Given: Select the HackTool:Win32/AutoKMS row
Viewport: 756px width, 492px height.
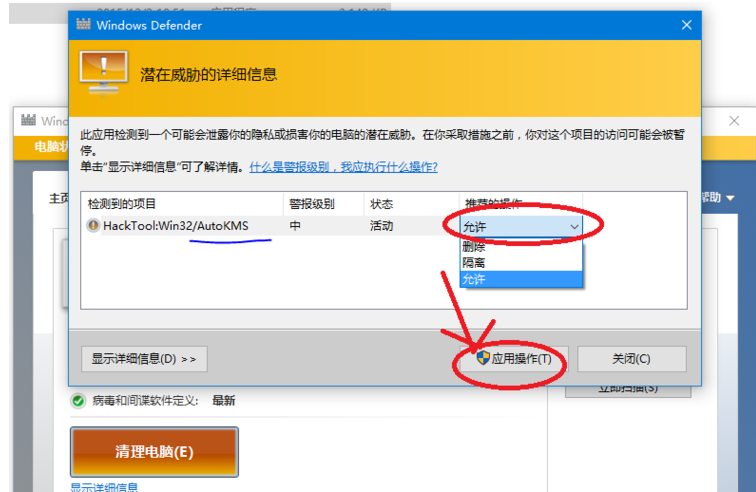Looking at the screenshot, I should [272, 225].
